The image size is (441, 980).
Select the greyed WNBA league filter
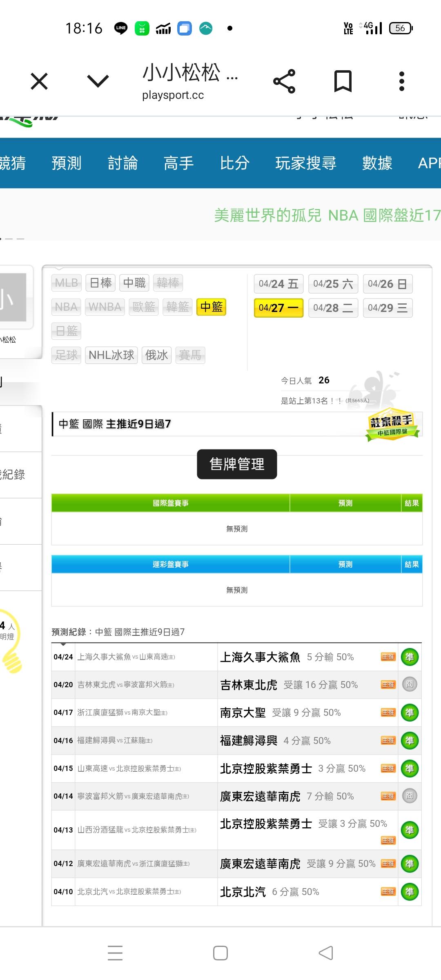(x=105, y=307)
